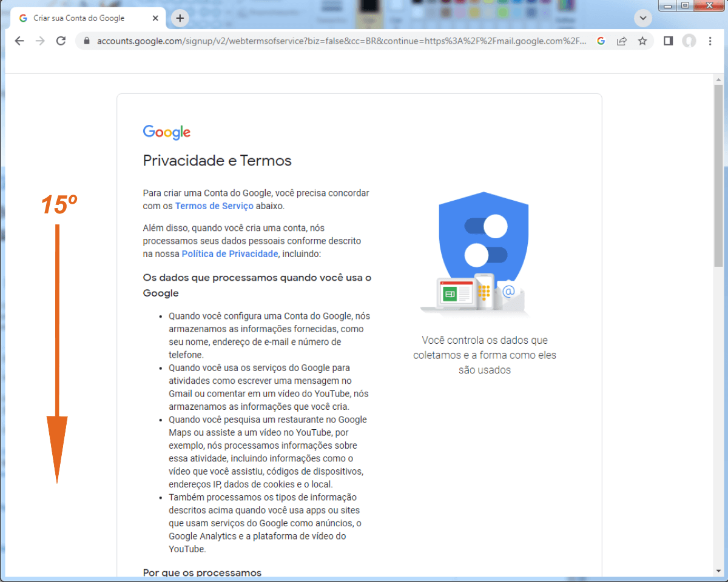Click the bullet starting 'Quando você pesquisa um restaurante'
Image resolution: width=728 pixels, height=582 pixels.
[269, 452]
